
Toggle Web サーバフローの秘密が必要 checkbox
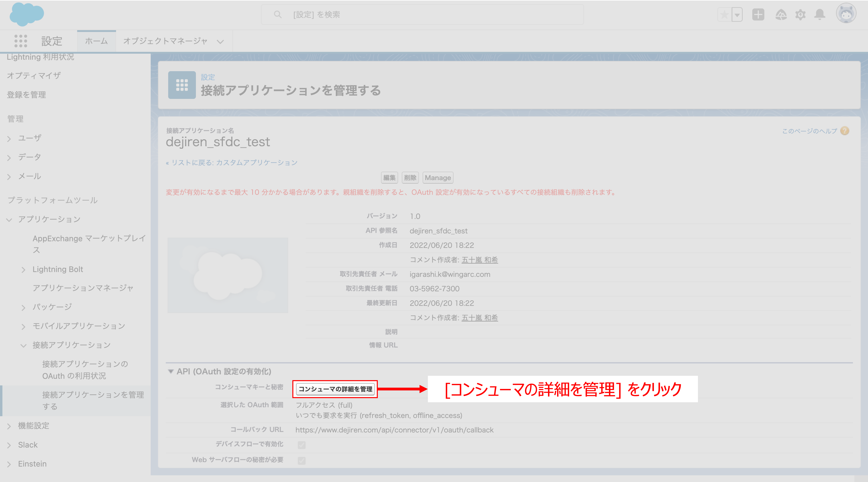[x=302, y=460]
